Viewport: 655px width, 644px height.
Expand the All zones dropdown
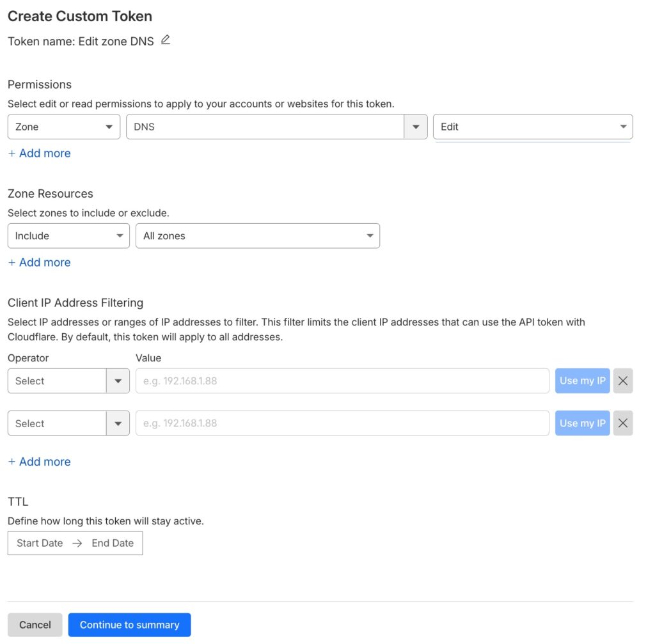[257, 236]
